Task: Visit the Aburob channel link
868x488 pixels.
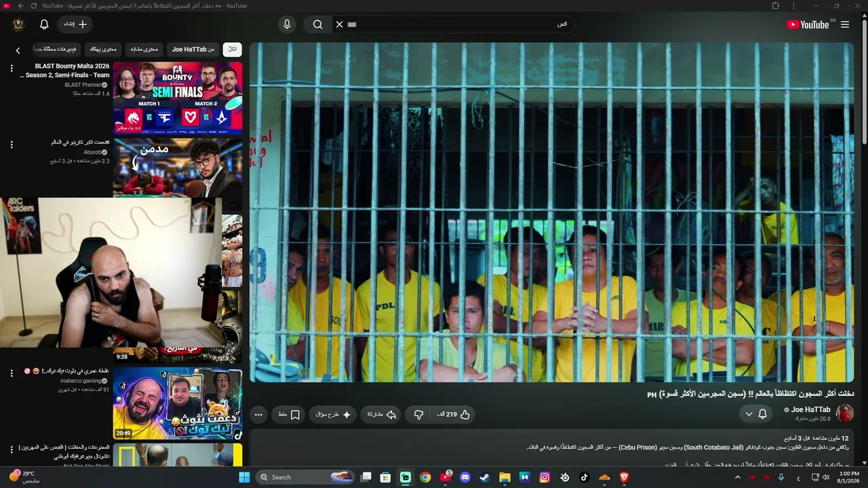Action: pyautogui.click(x=92, y=152)
